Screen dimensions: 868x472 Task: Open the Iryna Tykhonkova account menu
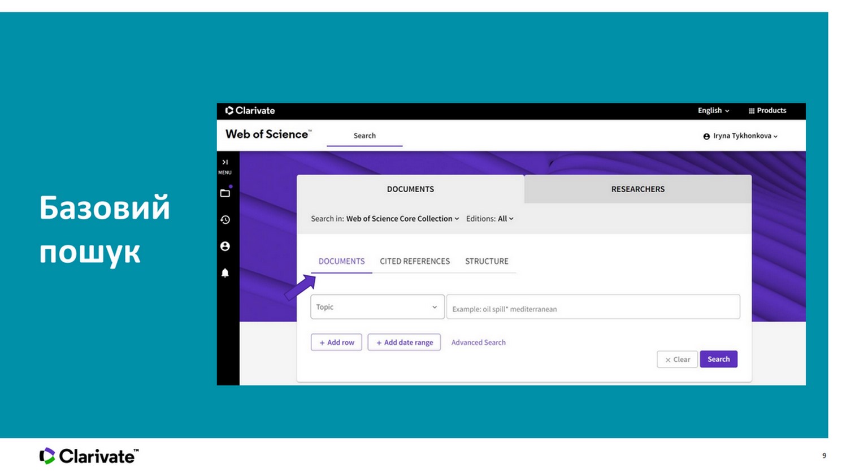coord(740,136)
